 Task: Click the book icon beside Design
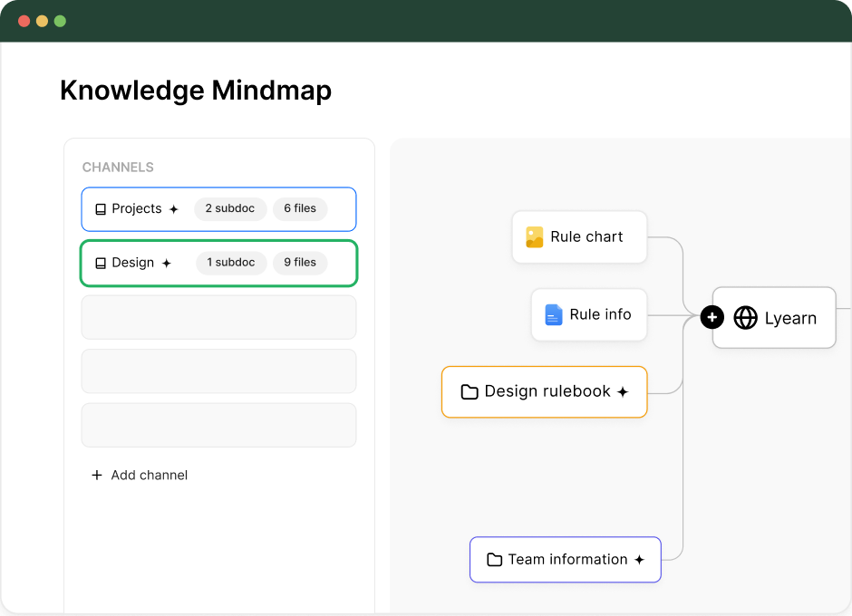click(101, 264)
